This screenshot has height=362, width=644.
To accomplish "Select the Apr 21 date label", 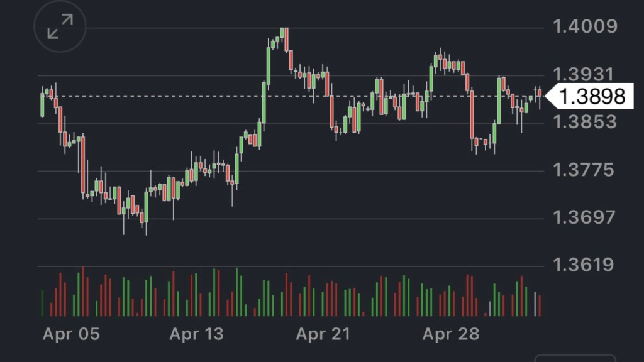I will [x=323, y=334].
